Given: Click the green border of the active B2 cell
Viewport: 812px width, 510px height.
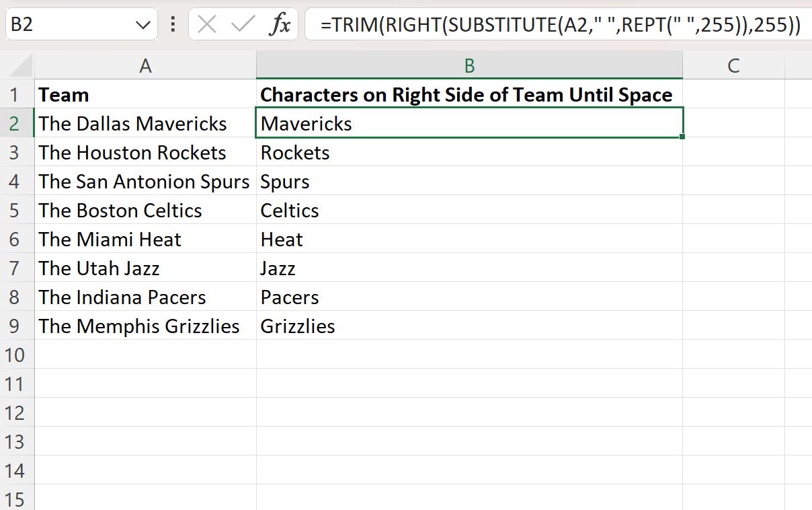Looking at the screenshot, I should 469,109.
